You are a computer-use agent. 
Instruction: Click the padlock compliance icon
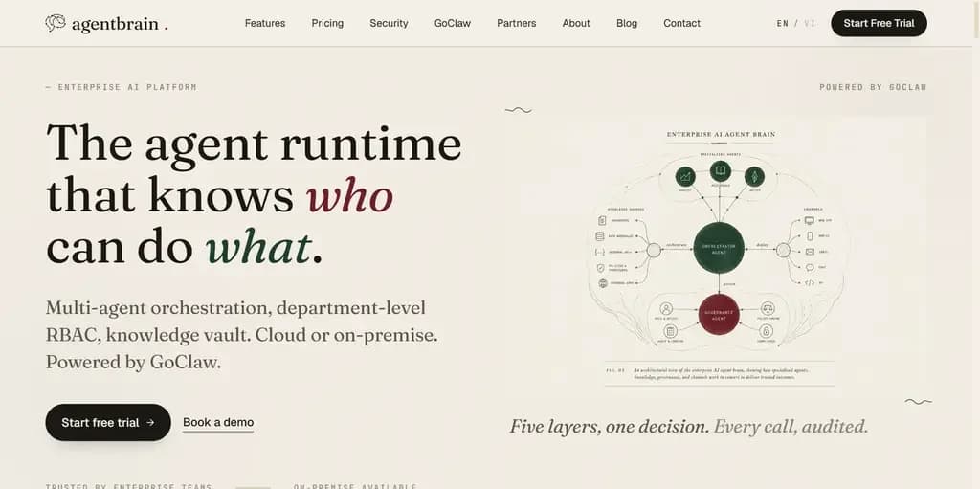[767, 331]
